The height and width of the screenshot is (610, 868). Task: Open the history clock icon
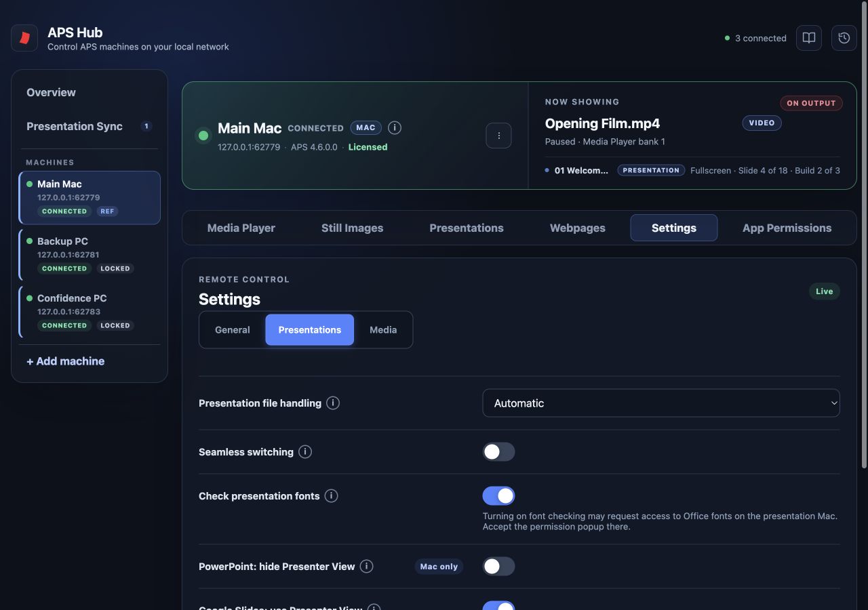[844, 38]
